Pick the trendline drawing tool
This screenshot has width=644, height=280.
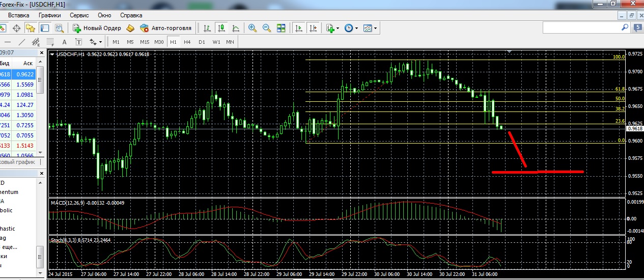click(22, 42)
